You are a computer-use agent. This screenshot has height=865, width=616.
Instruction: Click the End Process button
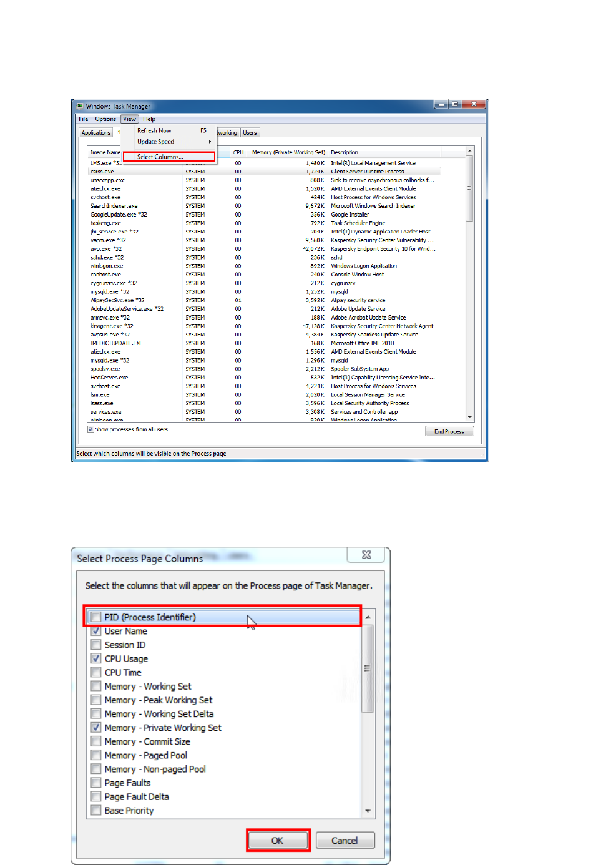point(449,431)
